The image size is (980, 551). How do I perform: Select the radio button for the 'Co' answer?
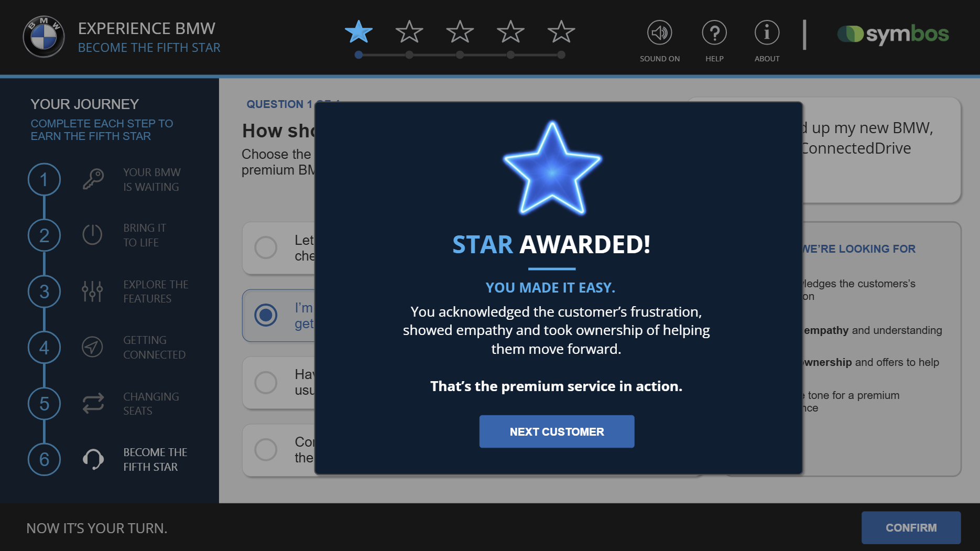point(266,449)
